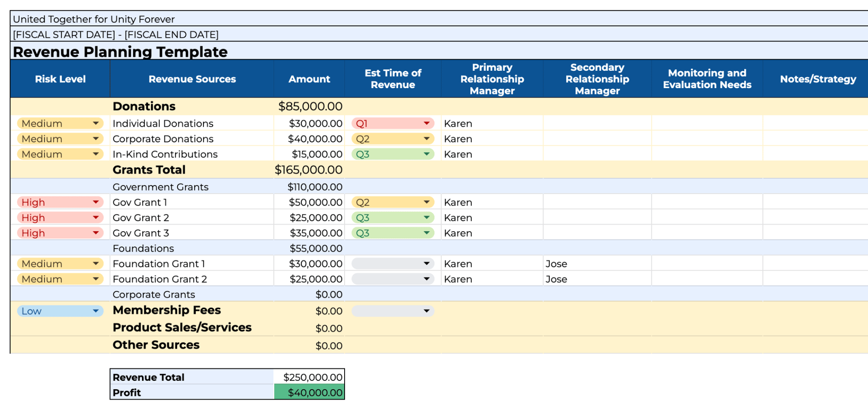Click the $165,000.00 grants total amount
Screen dimensions: 868x410
[309, 170]
